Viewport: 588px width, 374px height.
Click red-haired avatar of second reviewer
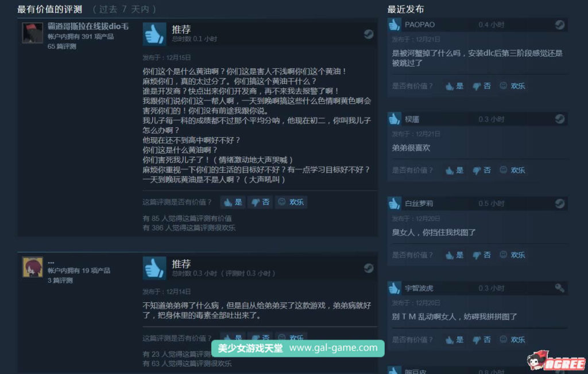coord(32,267)
